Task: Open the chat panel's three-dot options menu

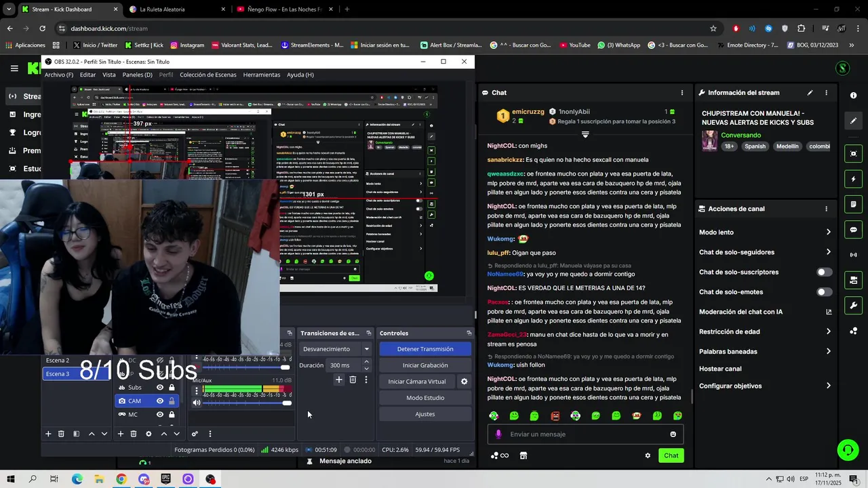Action: click(x=682, y=93)
